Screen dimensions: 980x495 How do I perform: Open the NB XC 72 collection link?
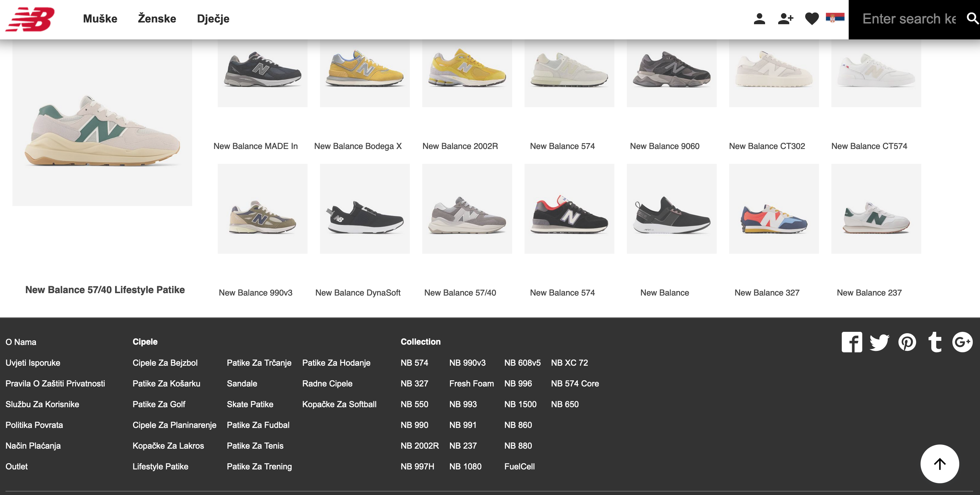pos(569,363)
